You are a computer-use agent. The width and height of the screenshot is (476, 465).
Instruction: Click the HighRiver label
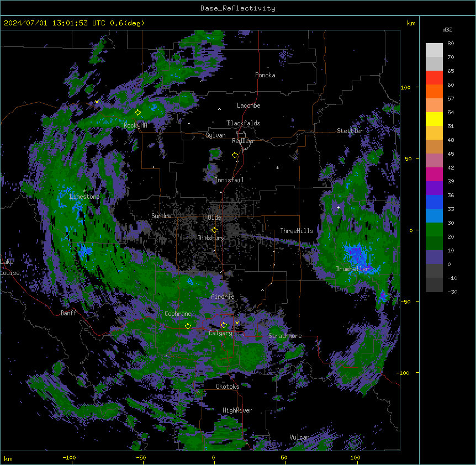tap(237, 410)
